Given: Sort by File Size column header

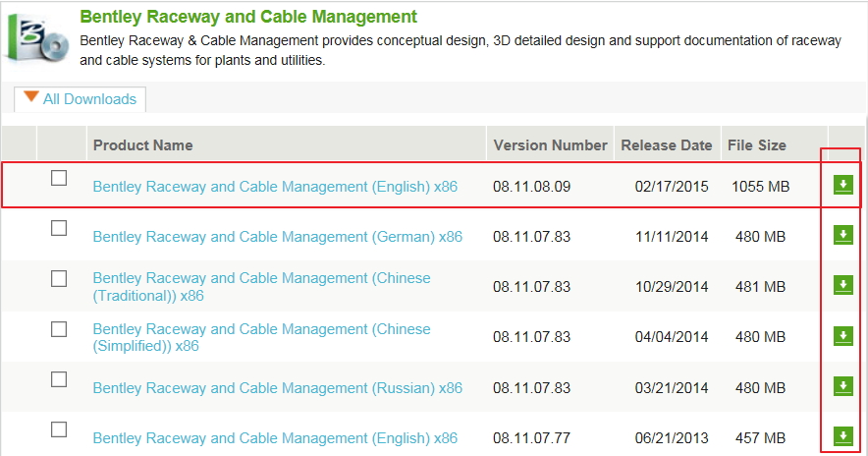Looking at the screenshot, I should [x=757, y=145].
